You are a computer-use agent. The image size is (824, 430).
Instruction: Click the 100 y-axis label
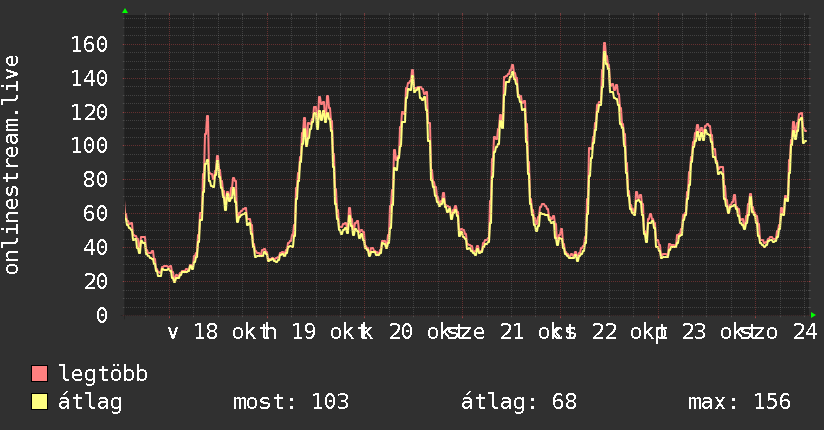[x=89, y=146]
